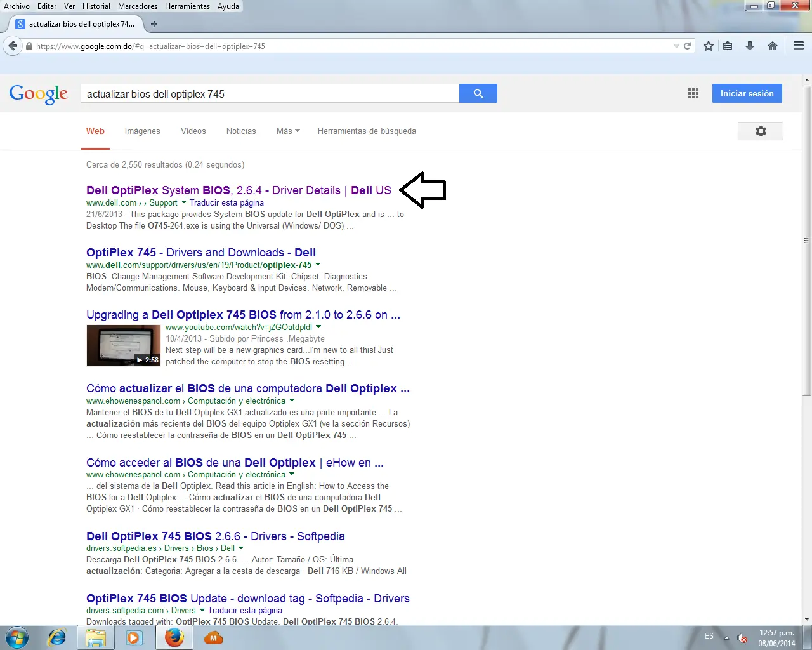Open Dell OptiPlex System BIOS 2.6.4 result
812x650 pixels.
239,190
